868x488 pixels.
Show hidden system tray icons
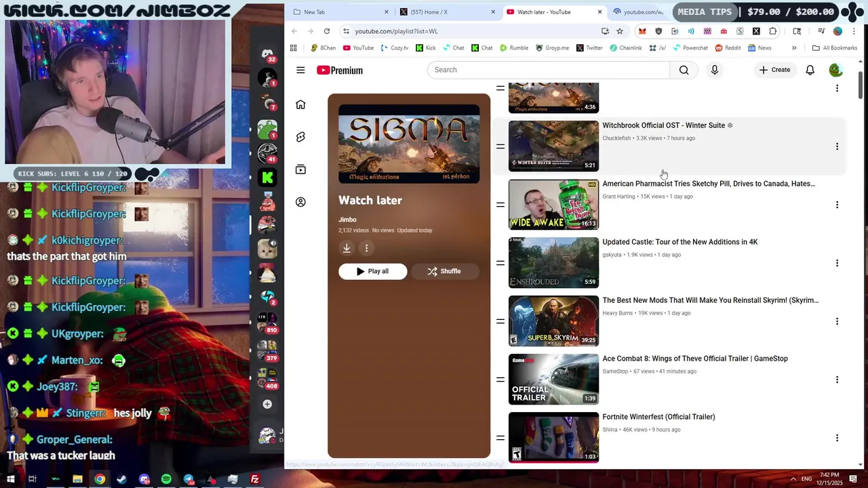click(x=793, y=479)
